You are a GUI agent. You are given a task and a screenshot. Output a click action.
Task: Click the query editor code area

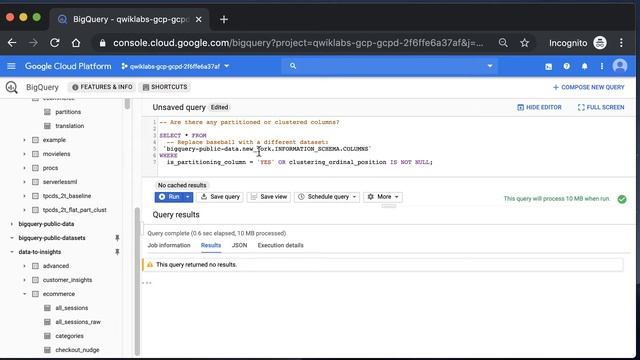(x=388, y=146)
